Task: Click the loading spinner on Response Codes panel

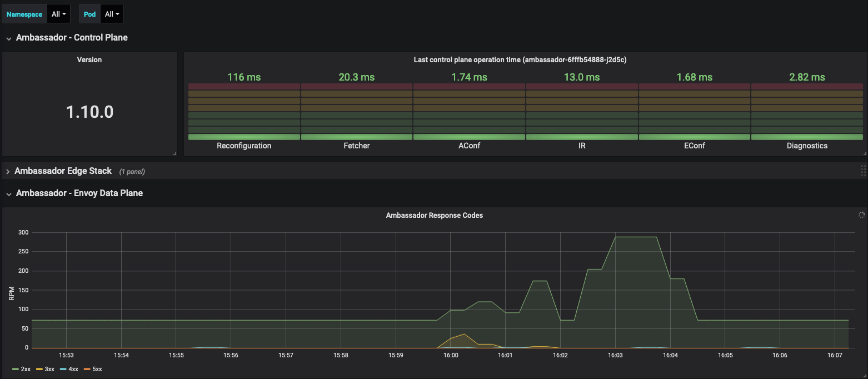Action: click(862, 215)
